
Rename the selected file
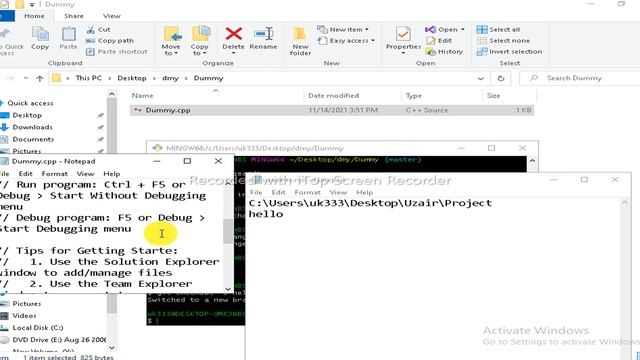(x=263, y=38)
